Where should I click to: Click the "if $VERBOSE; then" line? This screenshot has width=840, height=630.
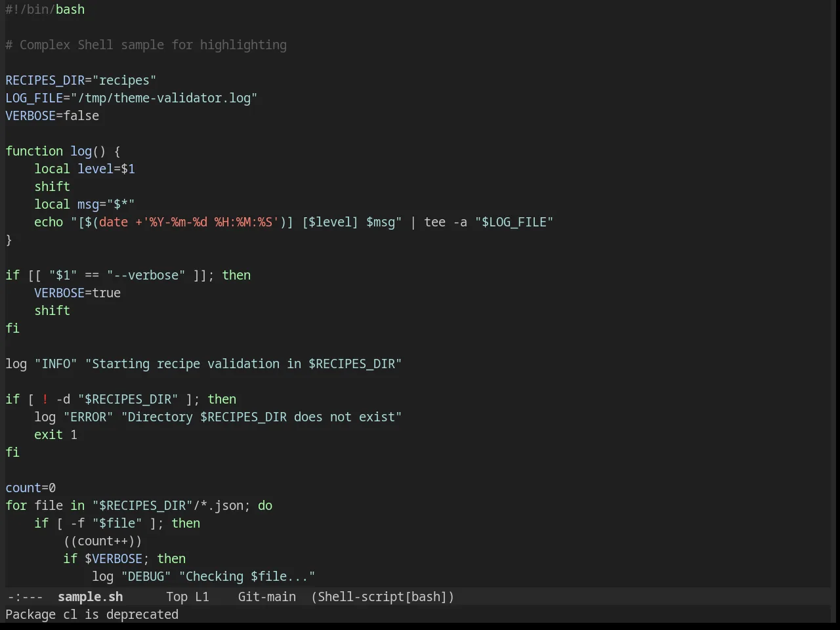(124, 558)
